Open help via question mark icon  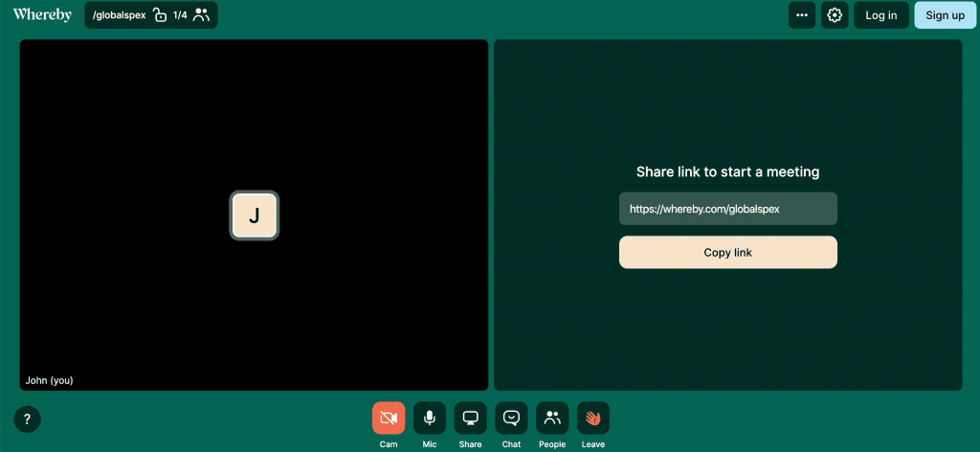click(x=27, y=419)
